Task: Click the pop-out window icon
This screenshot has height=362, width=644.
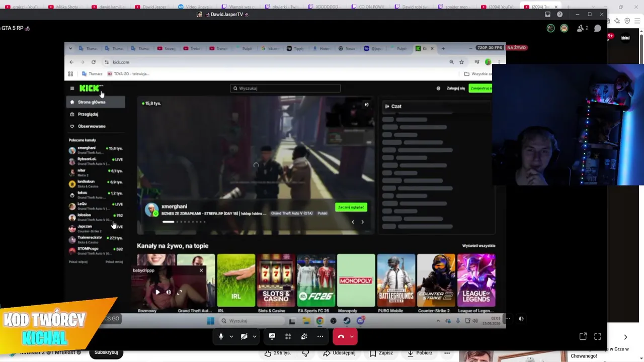Action: click(583, 336)
